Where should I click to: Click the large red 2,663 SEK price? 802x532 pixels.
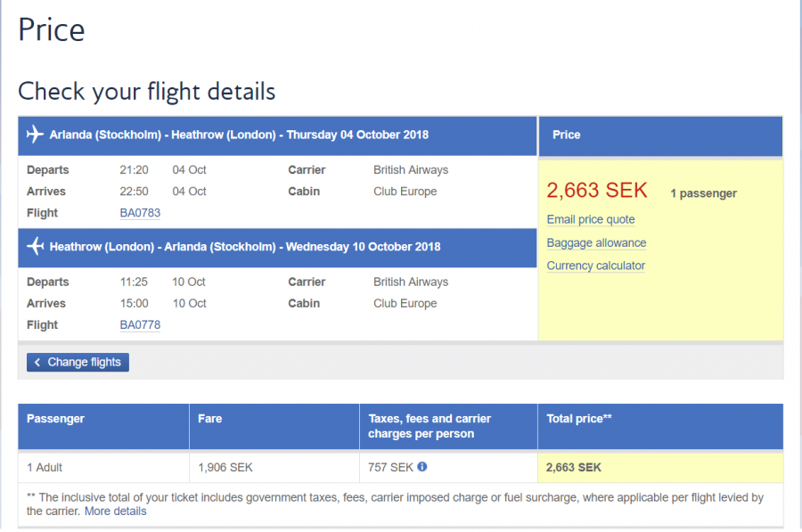pos(597,191)
